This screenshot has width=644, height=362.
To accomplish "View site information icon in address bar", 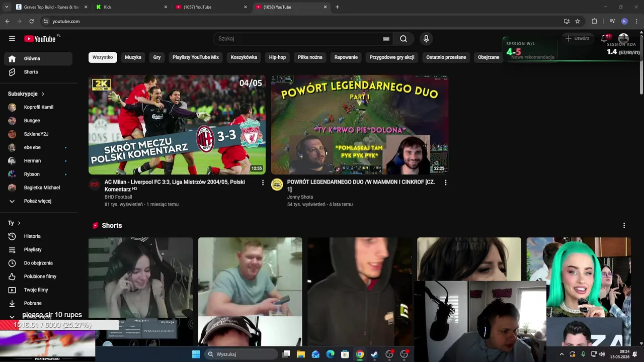I will (x=46, y=21).
